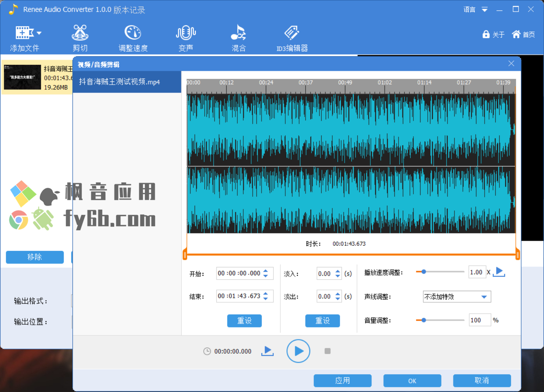The image size is (544, 392).
Task: Click the stop playback square
Action: pyautogui.click(x=328, y=351)
